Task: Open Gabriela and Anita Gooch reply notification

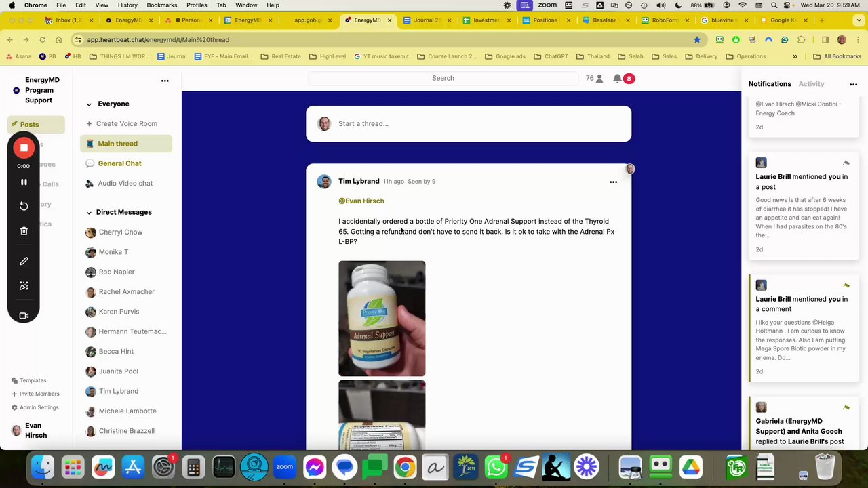Action: point(802,424)
